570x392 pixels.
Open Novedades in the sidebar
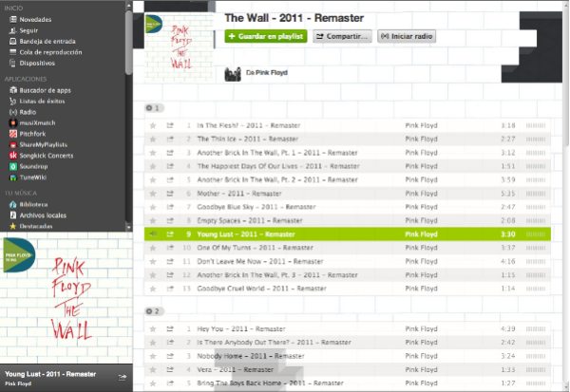tap(35, 19)
